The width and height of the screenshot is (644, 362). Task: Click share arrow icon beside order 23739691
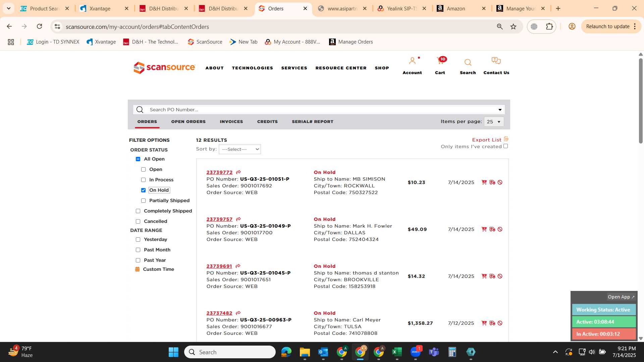pyautogui.click(x=238, y=266)
